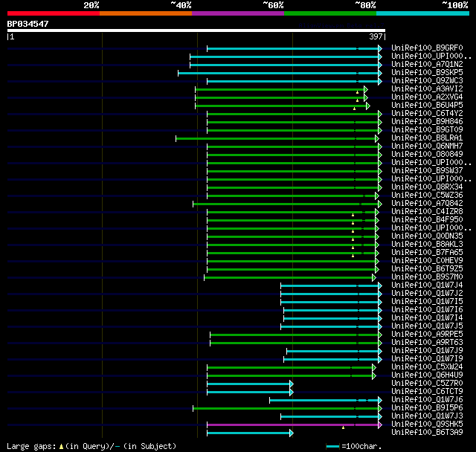Select the UniRef100_Q1W7J6 label

pos(427,400)
